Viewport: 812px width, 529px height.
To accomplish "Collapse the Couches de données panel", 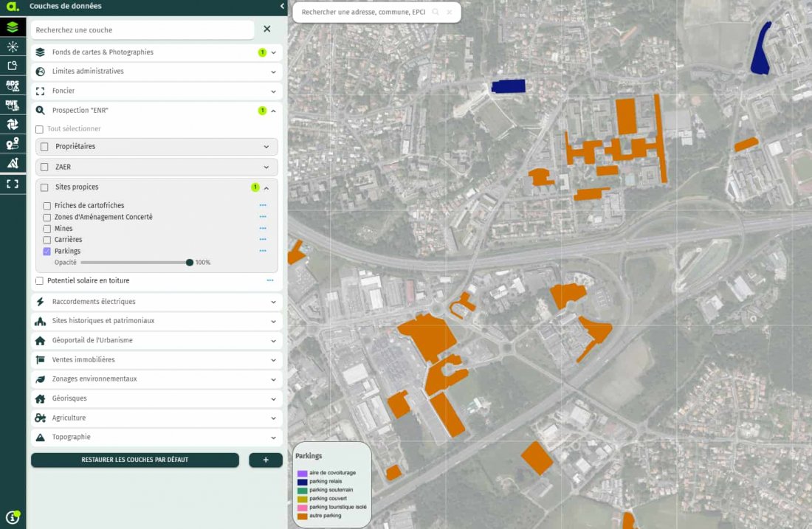I will click(x=282, y=6).
